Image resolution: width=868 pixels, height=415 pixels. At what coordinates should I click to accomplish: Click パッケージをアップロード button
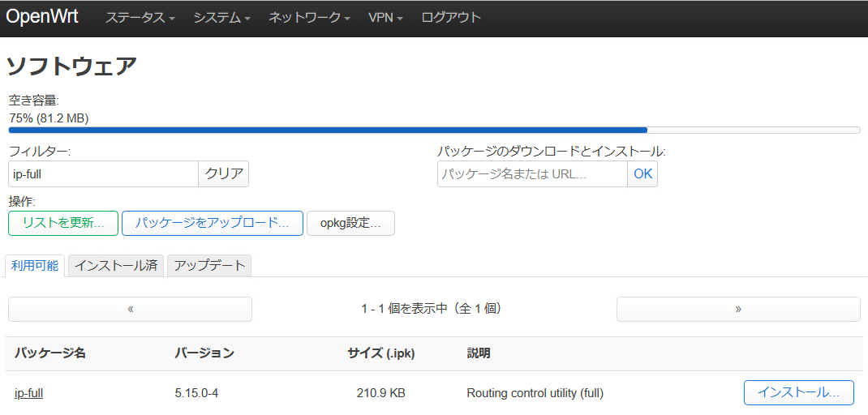pyautogui.click(x=213, y=223)
